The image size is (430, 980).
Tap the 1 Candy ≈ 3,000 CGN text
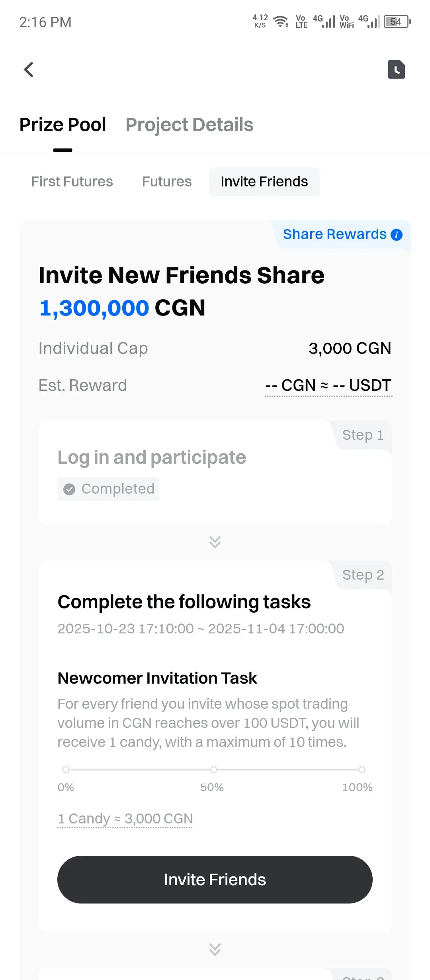click(125, 819)
